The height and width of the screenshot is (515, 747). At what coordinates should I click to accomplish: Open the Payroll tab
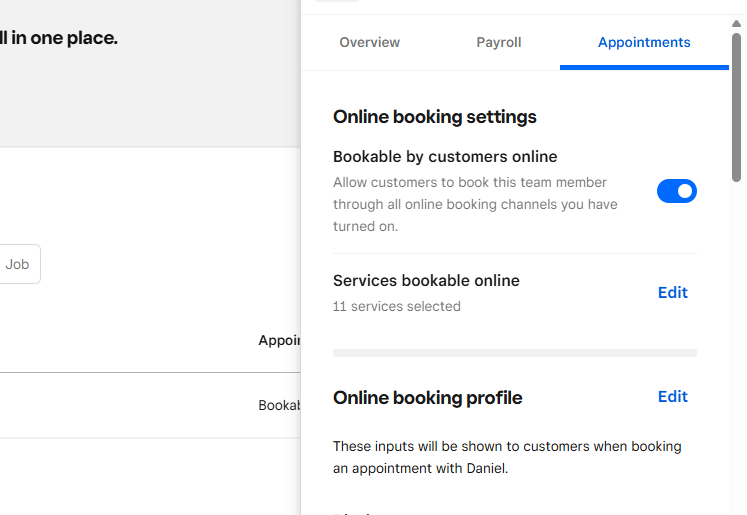pos(499,42)
